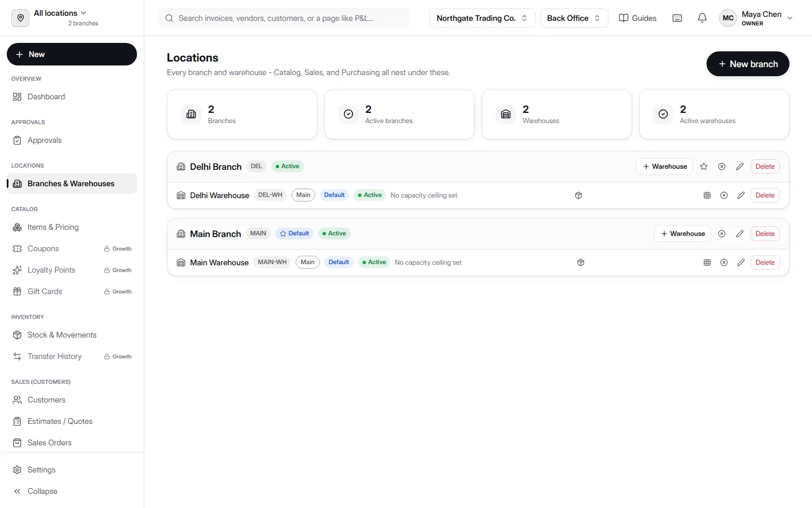This screenshot has height=508, width=812.
Task: Open Guides from the top bar
Action: pyautogui.click(x=638, y=18)
